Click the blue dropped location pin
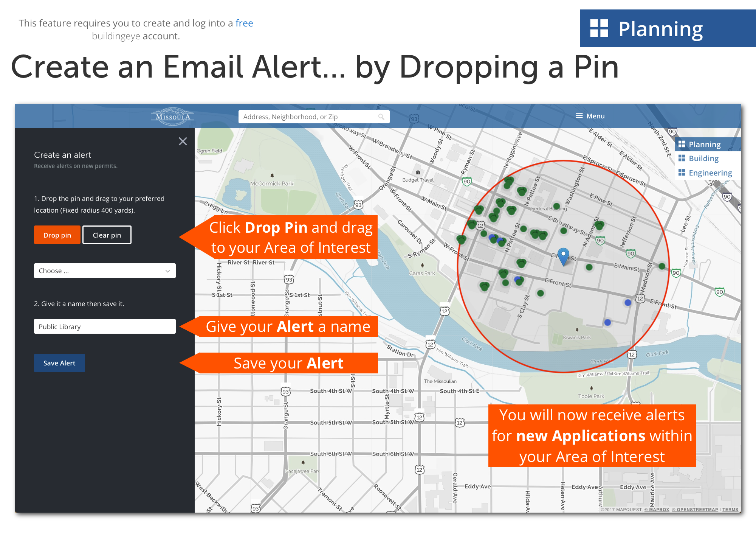This screenshot has width=756, height=541. click(x=563, y=257)
